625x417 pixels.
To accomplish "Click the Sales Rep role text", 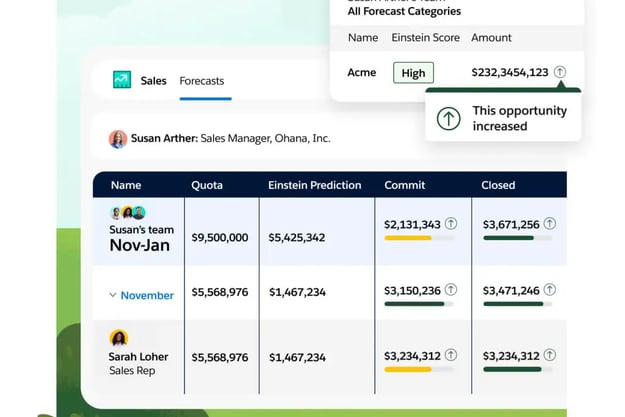I will [132, 371].
